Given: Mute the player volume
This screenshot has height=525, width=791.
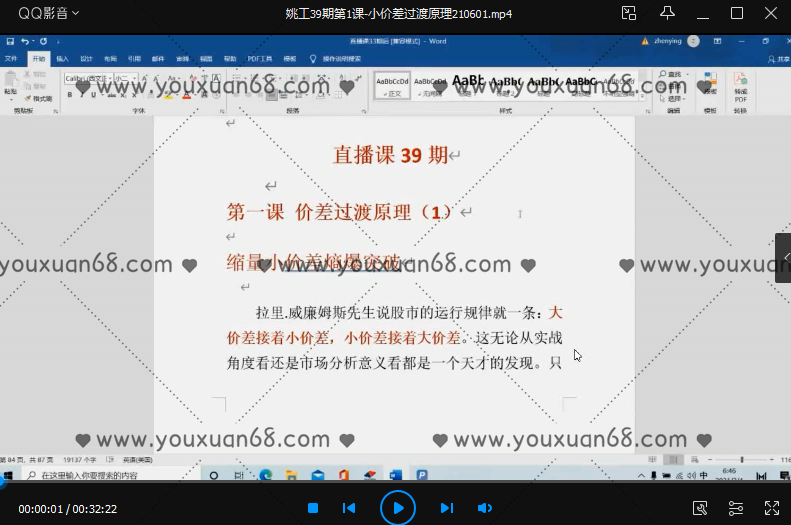Looking at the screenshot, I should 484,508.
